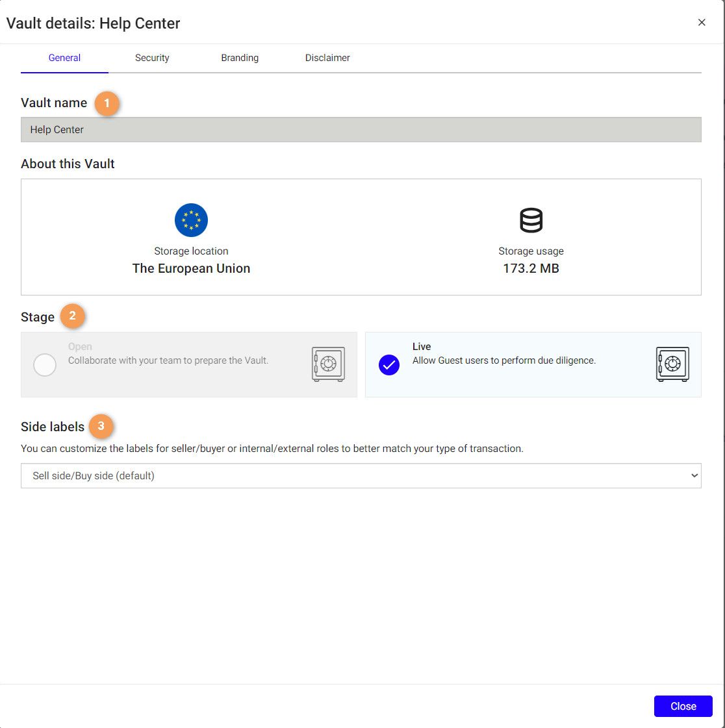Viewport: 725px width, 728px height.
Task: Expand the Sell side/Buy side dropdown arrow
Action: click(694, 476)
